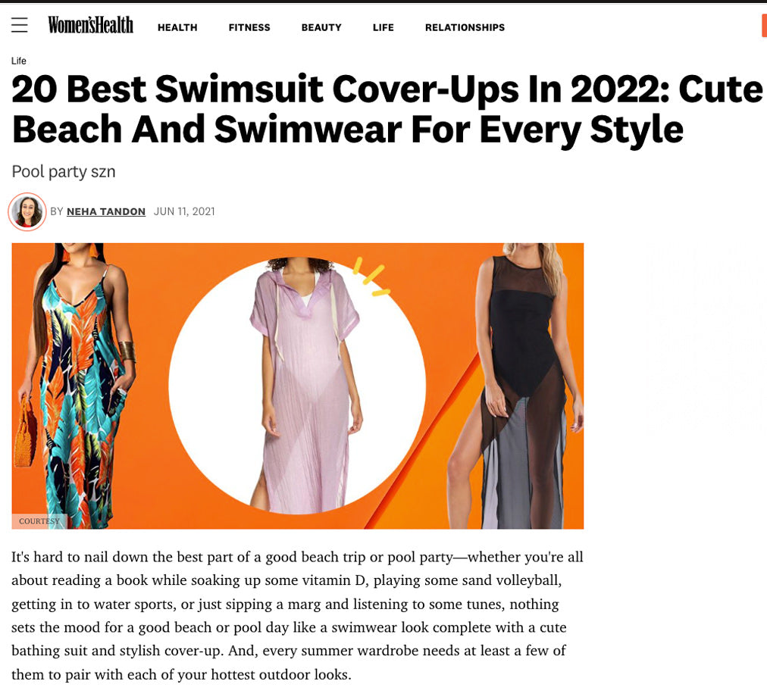
Task: Click the Women's Health logo
Action: click(x=90, y=26)
